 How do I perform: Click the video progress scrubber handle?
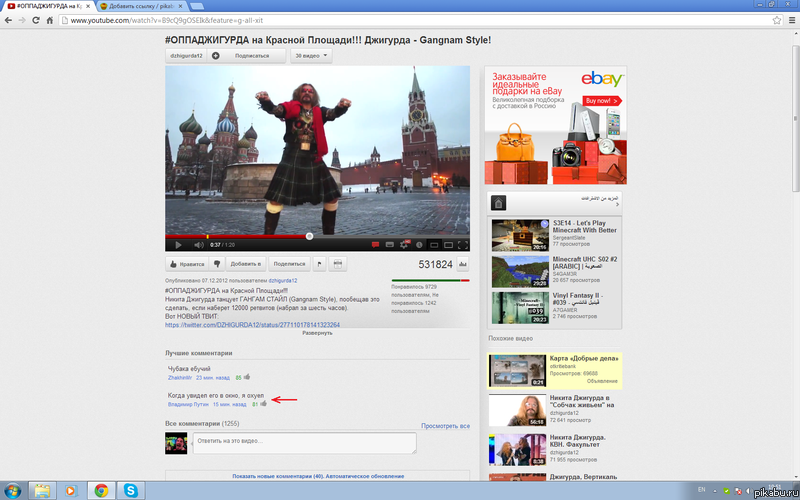tap(309, 236)
